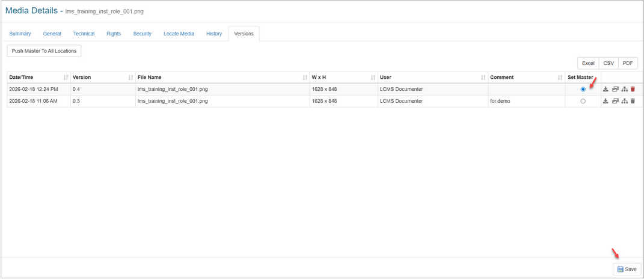The image size is (644, 279).
Task: Open the Security tab
Action: [x=142, y=34]
